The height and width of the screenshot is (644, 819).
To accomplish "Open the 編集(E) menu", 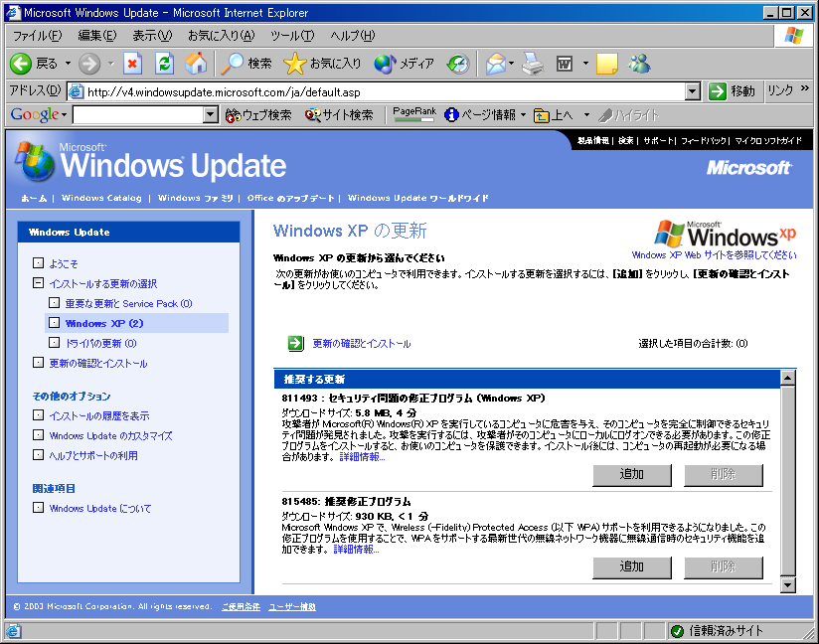I will click(x=97, y=35).
